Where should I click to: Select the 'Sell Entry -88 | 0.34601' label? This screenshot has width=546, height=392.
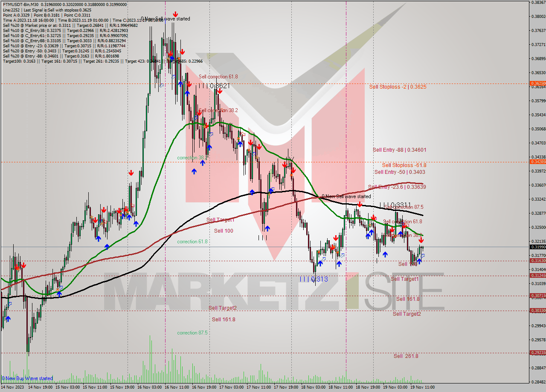tap(399, 150)
